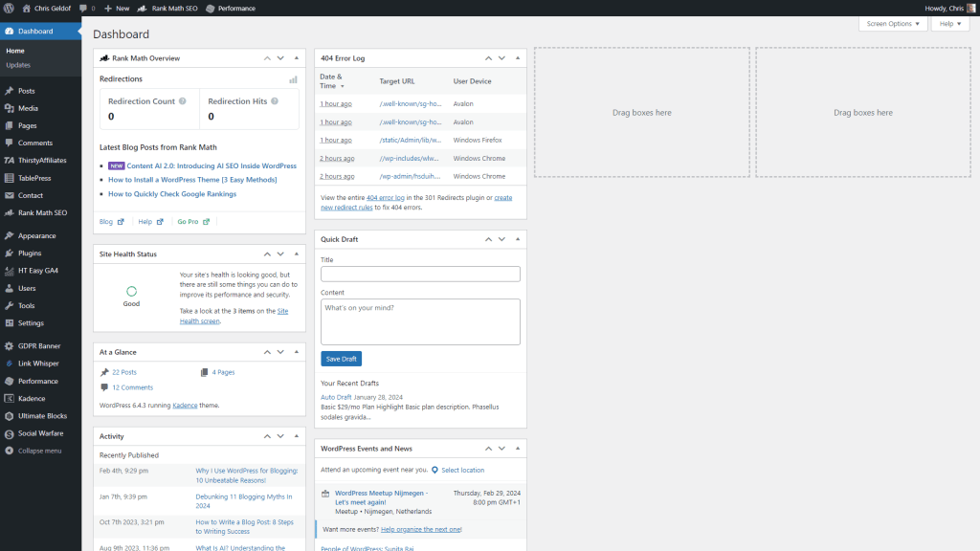The width and height of the screenshot is (980, 551).
Task: Toggle the Activity panel
Action: coord(297,436)
